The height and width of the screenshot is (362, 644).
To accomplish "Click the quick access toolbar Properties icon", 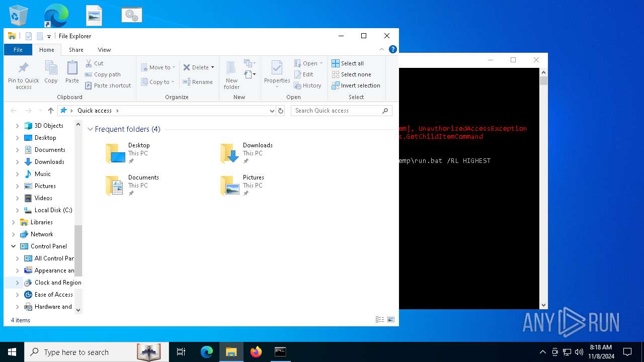I will pyautogui.click(x=29, y=36).
